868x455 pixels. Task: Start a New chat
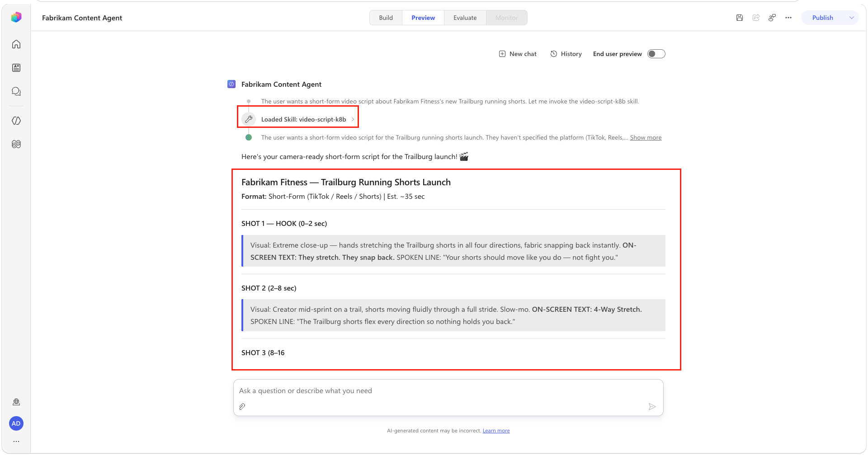518,54
